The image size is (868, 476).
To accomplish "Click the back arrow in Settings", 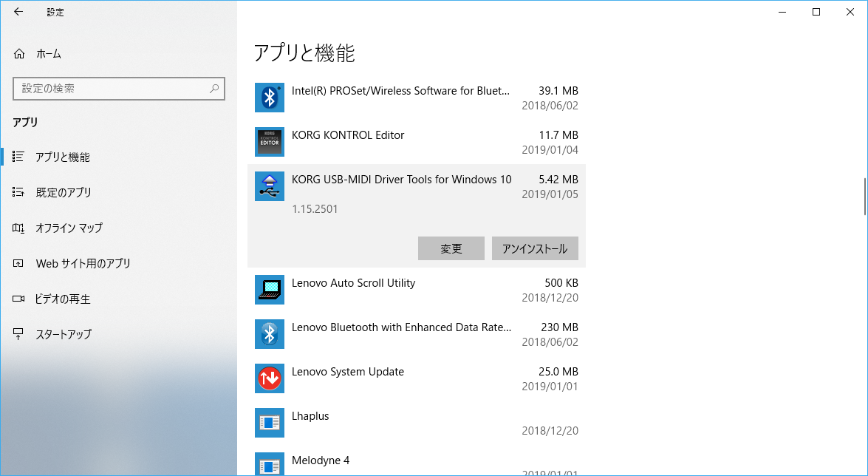I will (x=18, y=12).
